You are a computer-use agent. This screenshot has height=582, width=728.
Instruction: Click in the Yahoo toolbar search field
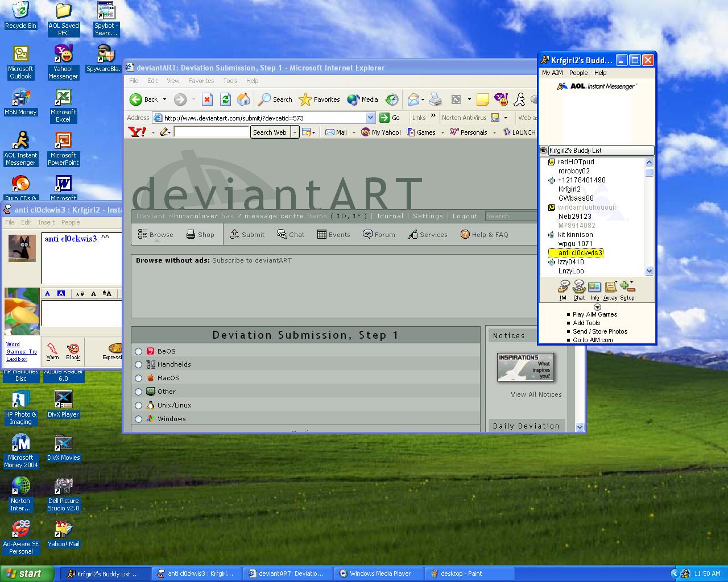(212, 132)
